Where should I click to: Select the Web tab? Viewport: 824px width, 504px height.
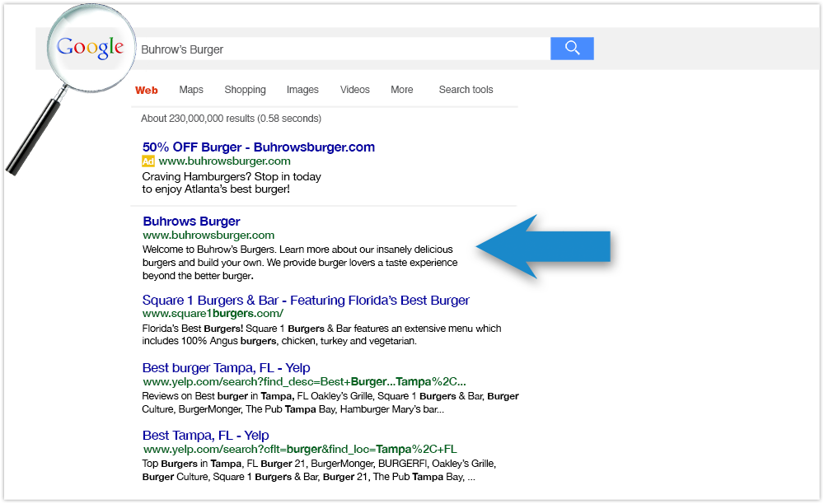pos(147,90)
